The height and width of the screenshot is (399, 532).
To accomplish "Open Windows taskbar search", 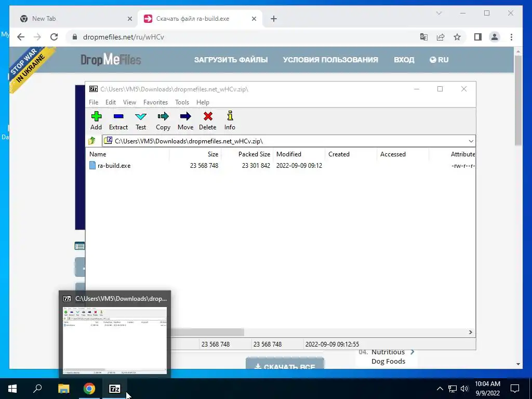I will point(37,389).
